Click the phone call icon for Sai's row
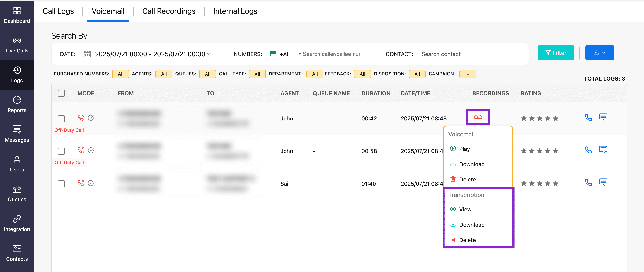 click(x=588, y=183)
